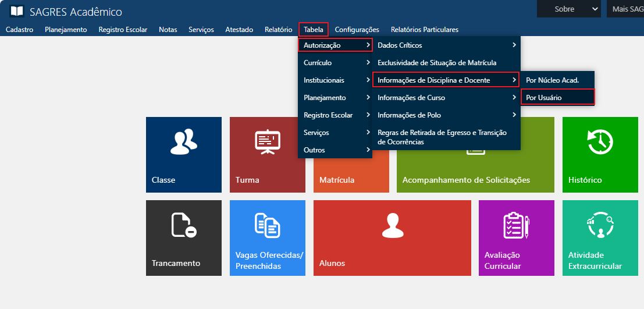Click the SAGRES Acadêmico book logo
The height and width of the screenshot is (309, 644).
(17, 11)
